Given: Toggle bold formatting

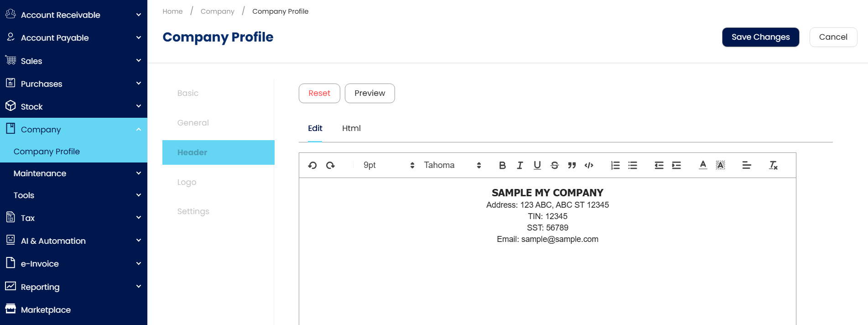Looking at the screenshot, I should (x=502, y=165).
